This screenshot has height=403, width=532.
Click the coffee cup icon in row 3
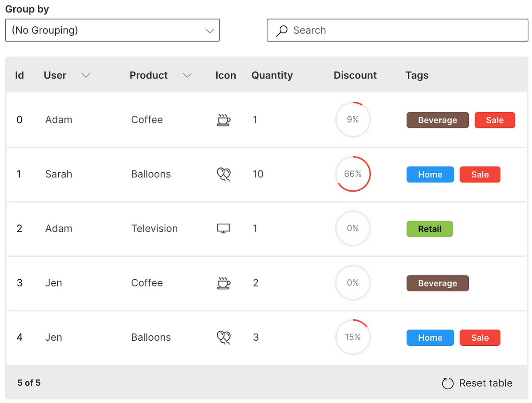click(x=224, y=283)
